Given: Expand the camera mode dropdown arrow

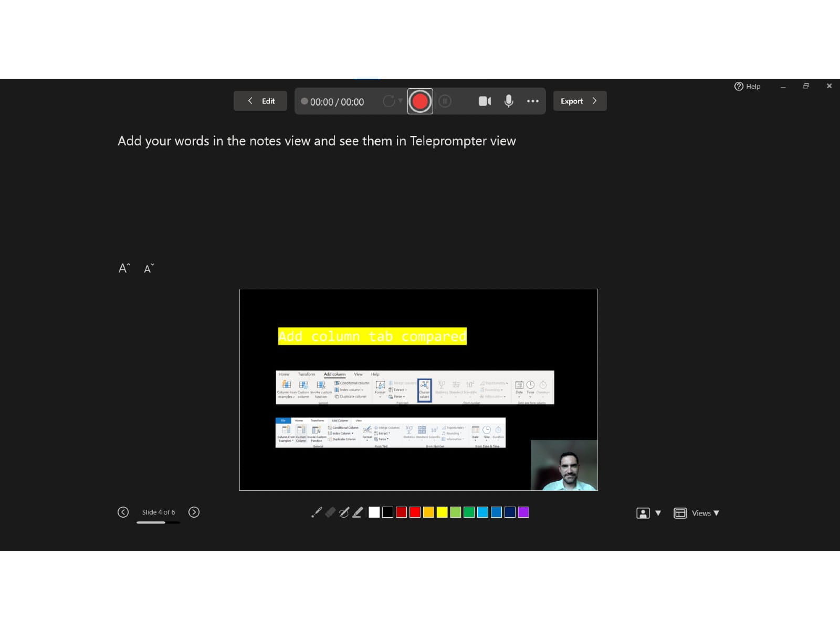Looking at the screenshot, I should [x=658, y=513].
